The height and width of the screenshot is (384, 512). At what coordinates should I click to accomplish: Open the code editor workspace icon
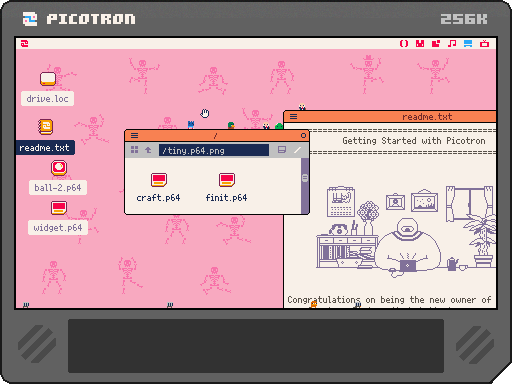(x=404, y=43)
